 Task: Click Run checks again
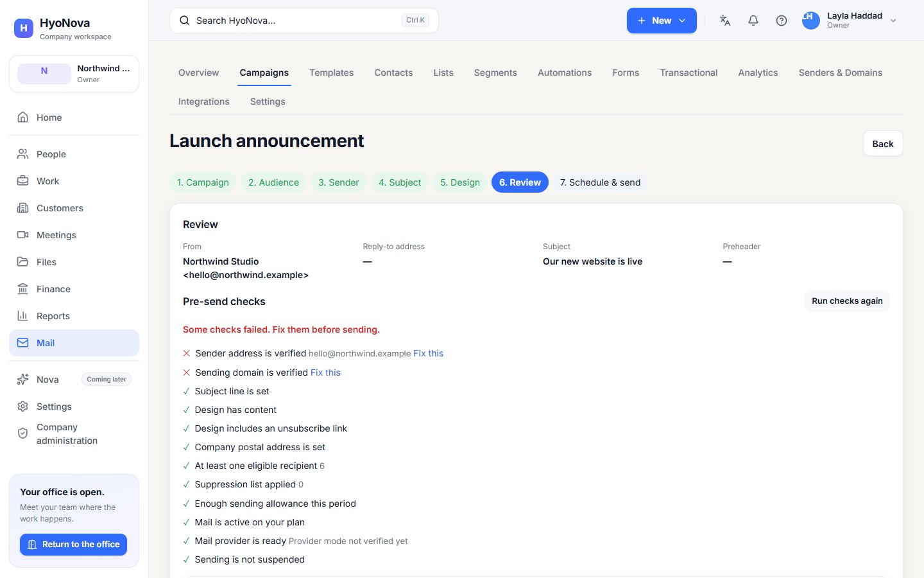click(847, 301)
